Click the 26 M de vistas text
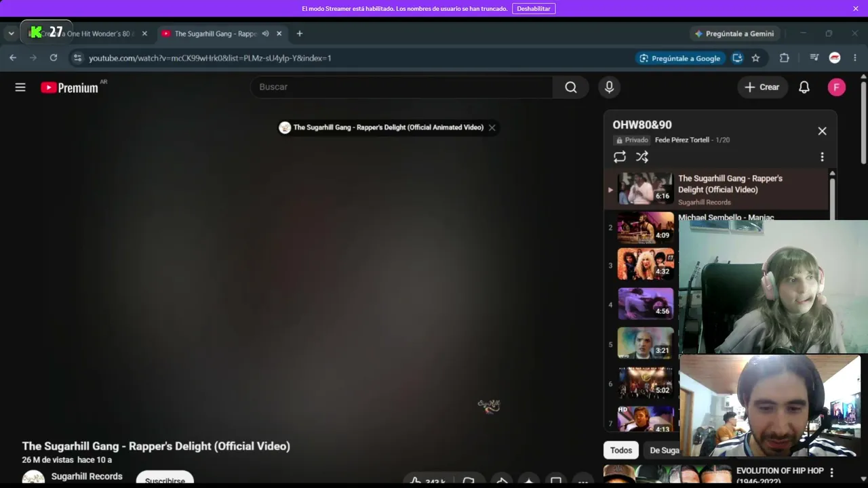Viewport: 868px width, 488px height. point(47,460)
